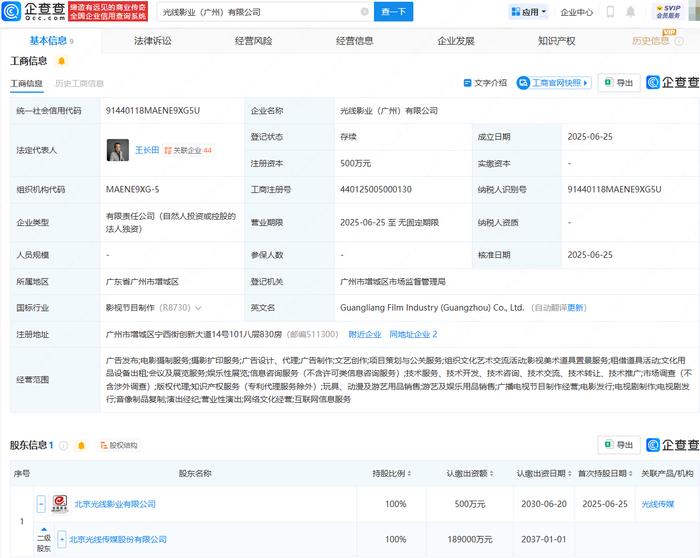This screenshot has width=700, height=558.
Task: Select 工商注册号 440125005000130 value
Action: [376, 190]
